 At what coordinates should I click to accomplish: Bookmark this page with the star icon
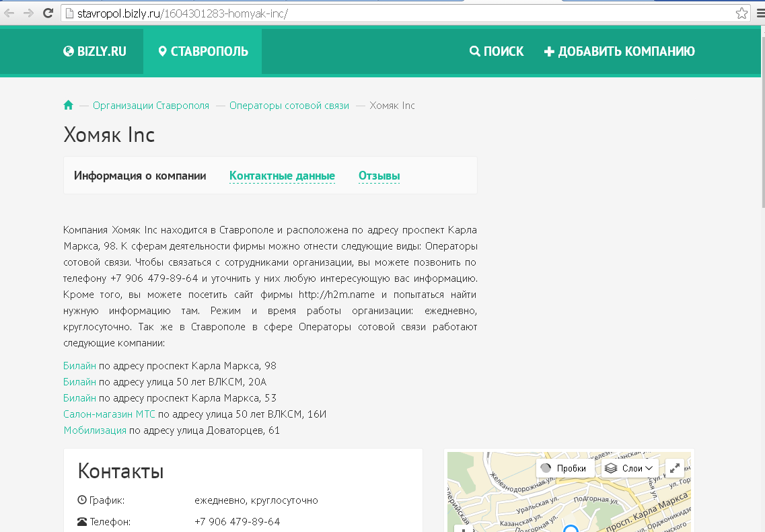point(741,13)
